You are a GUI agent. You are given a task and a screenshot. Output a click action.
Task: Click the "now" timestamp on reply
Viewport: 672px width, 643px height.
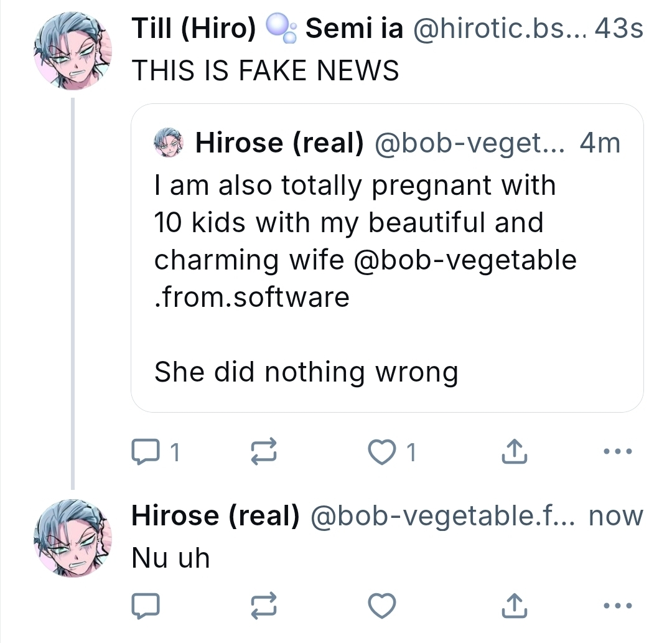[615, 516]
